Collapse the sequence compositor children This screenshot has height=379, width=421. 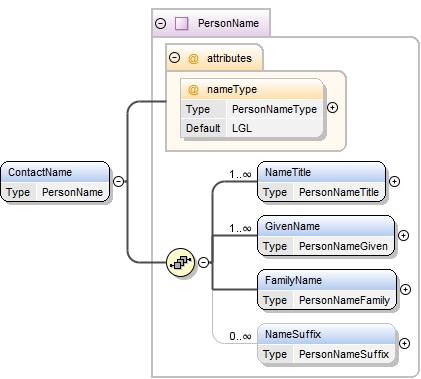(x=204, y=262)
